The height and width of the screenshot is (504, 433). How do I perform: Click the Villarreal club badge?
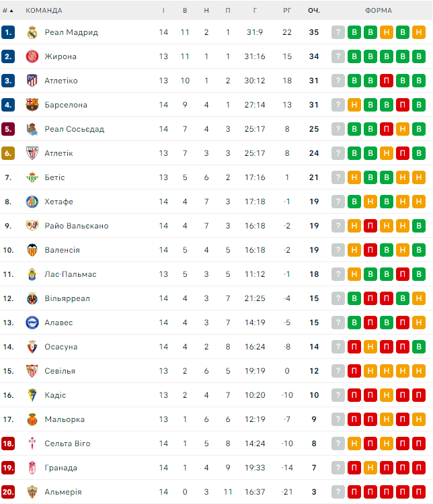(x=32, y=298)
